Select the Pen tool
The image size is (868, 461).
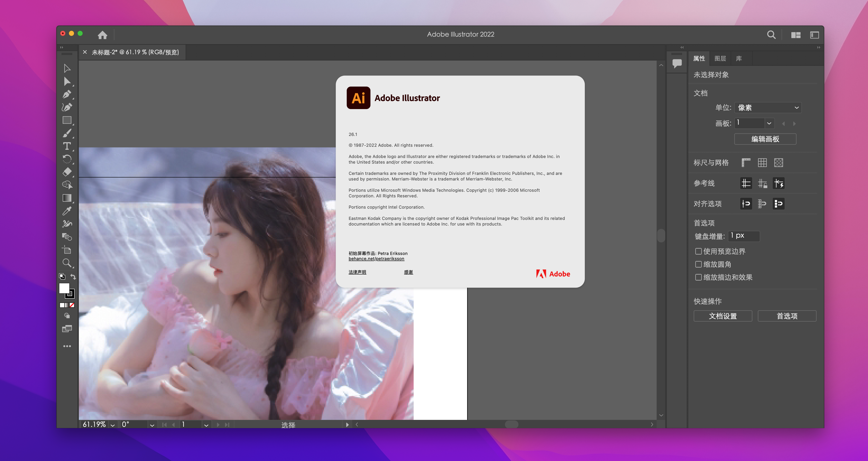point(67,95)
